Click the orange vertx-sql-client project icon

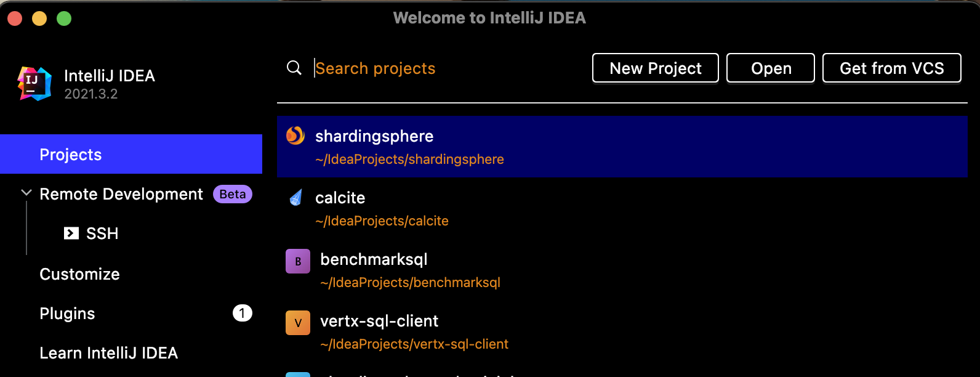coord(298,323)
